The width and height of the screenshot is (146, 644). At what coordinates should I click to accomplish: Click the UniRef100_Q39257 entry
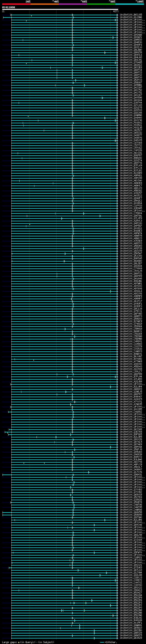pyautogui.click(x=131, y=193)
